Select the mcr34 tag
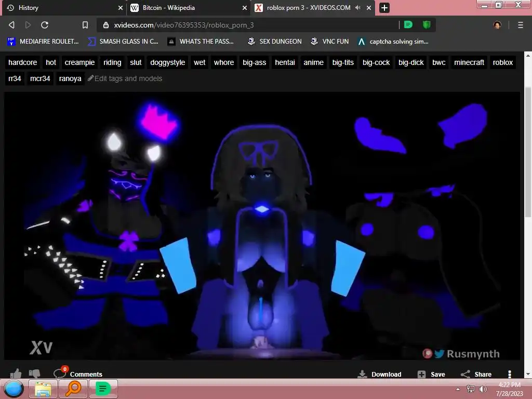 pos(40,79)
